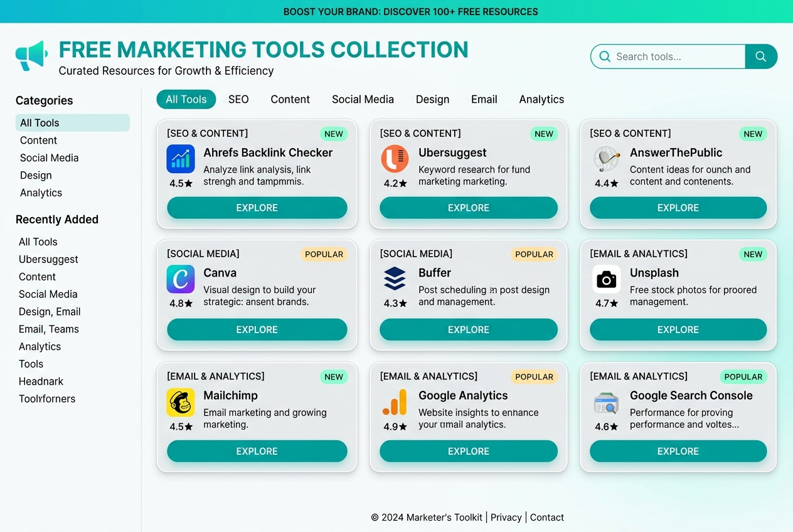The width and height of the screenshot is (793, 532).
Task: Open All Tools under Recently Added
Action: 38,242
